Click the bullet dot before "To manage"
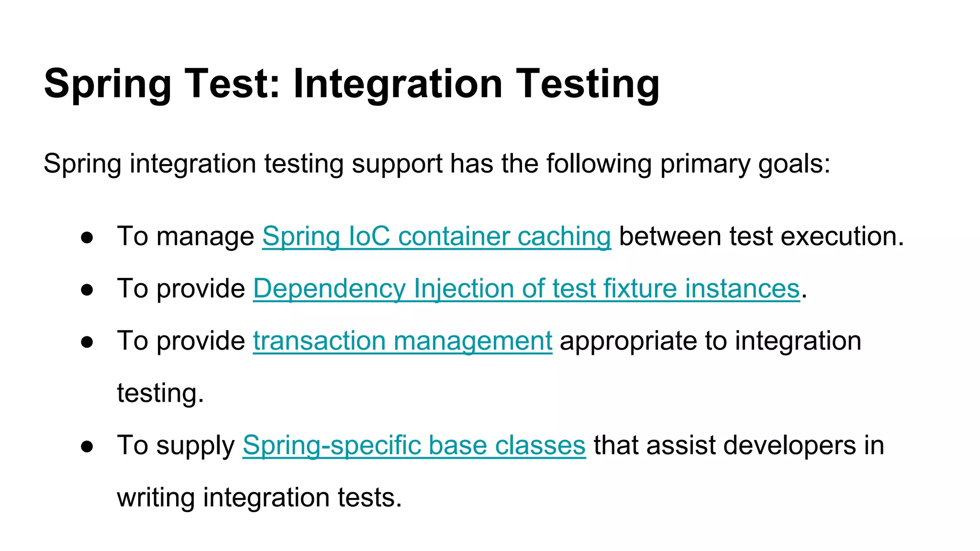 pos(87,238)
